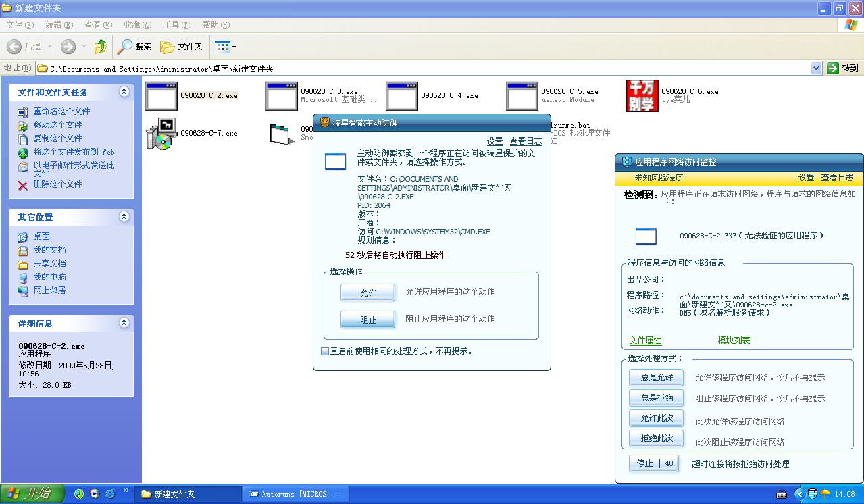This screenshot has width=864, height=504.
Task: Open Settings (设置) in network monitor panel
Action: coord(806,178)
